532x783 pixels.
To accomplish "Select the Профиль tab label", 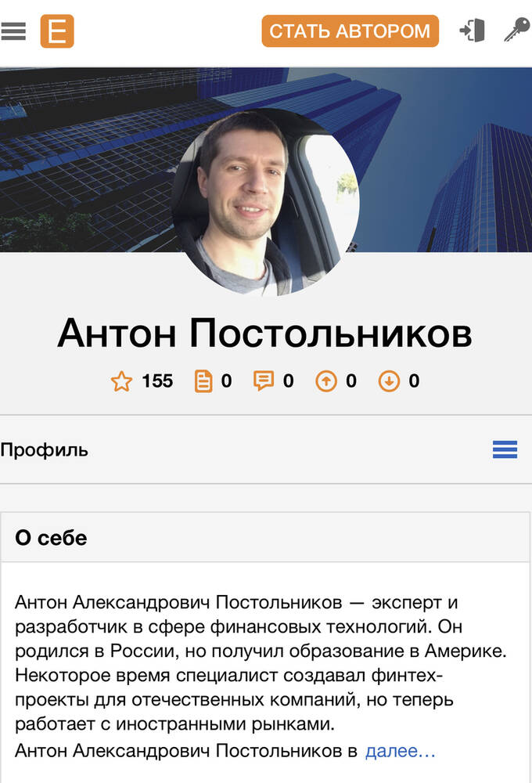I will click(x=45, y=450).
